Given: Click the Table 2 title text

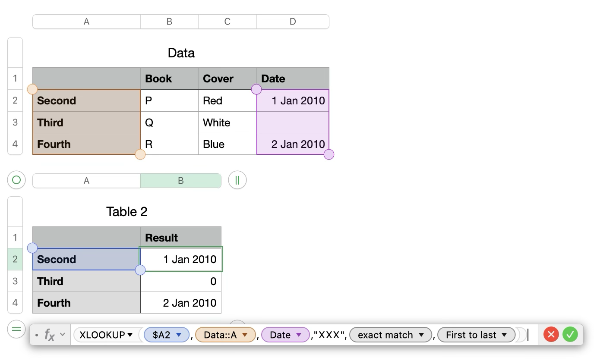Looking at the screenshot, I should [126, 211].
